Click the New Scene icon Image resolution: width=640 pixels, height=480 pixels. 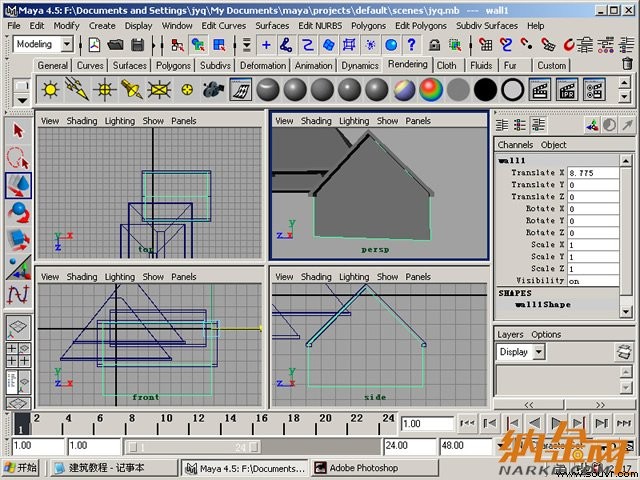click(94, 44)
